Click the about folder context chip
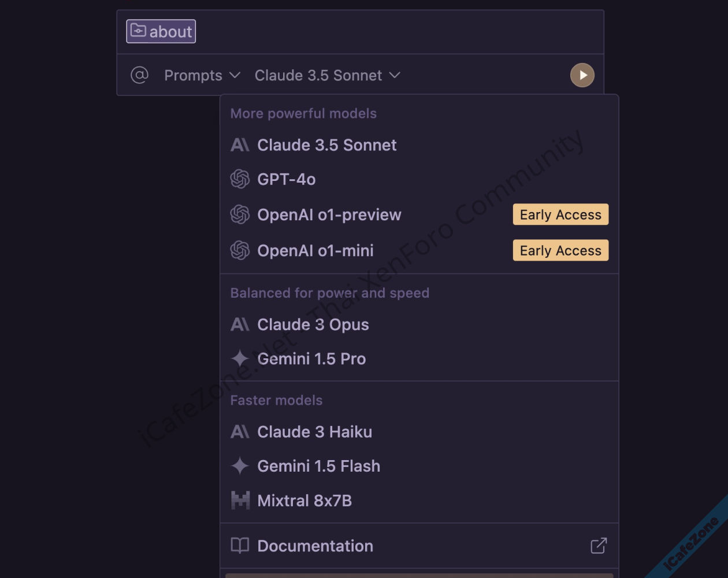This screenshot has width=728, height=578. click(x=161, y=31)
